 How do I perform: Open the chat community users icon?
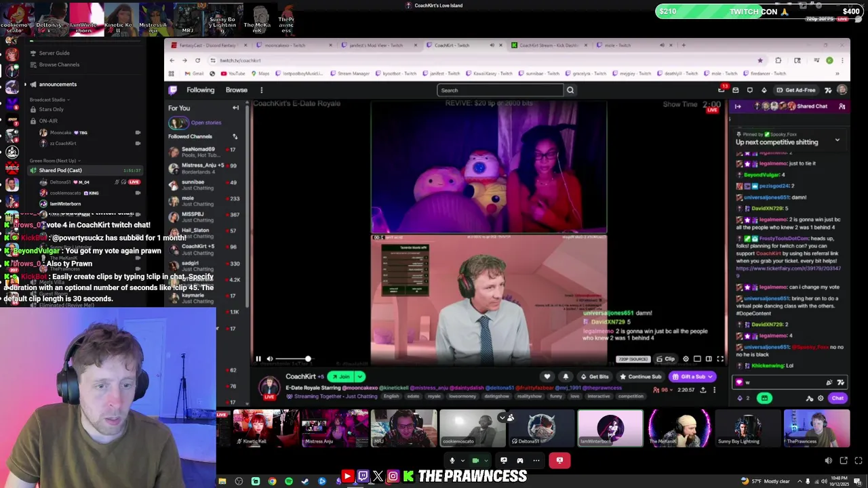click(842, 106)
